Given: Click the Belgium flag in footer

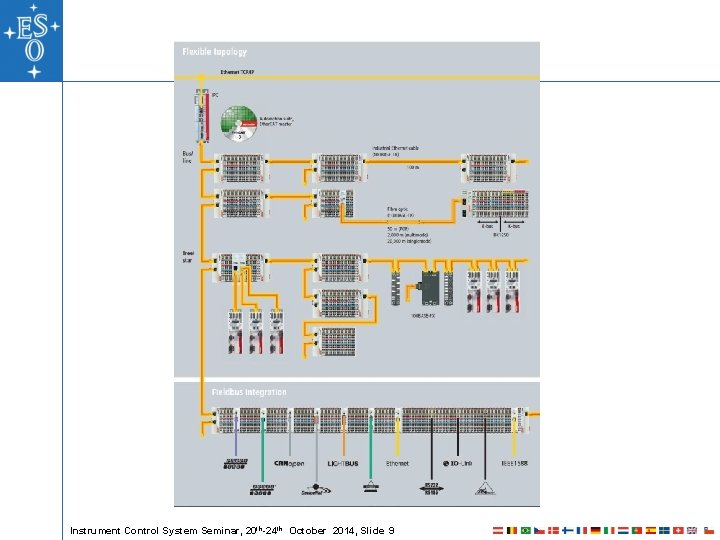Looking at the screenshot, I should [x=512, y=530].
